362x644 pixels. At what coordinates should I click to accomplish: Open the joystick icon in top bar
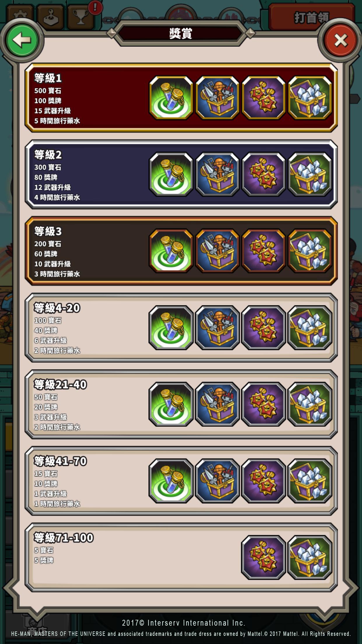pos(51,17)
